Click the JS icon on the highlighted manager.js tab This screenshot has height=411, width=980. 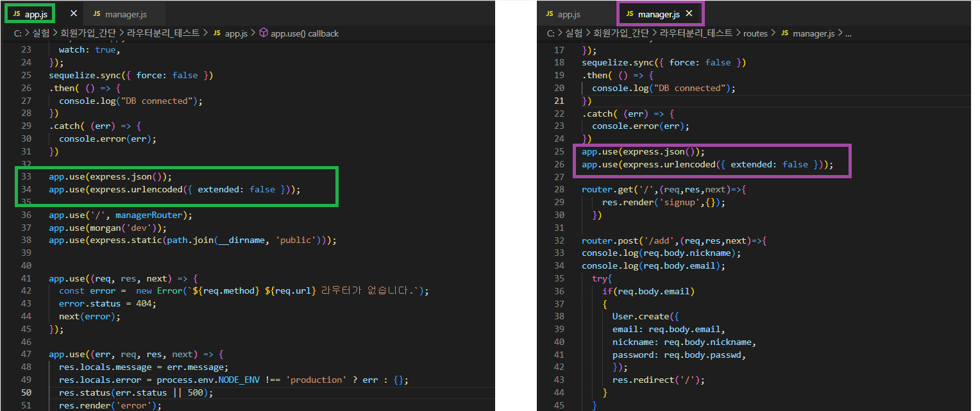pos(630,13)
